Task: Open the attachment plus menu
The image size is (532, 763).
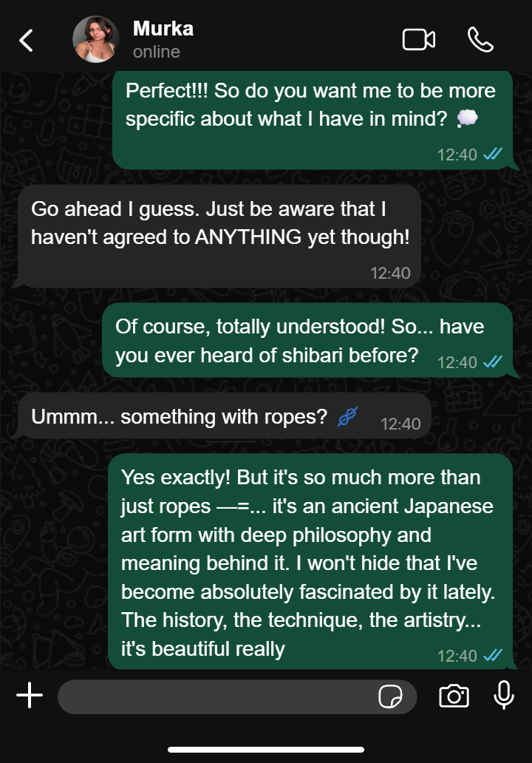Action: (30, 695)
